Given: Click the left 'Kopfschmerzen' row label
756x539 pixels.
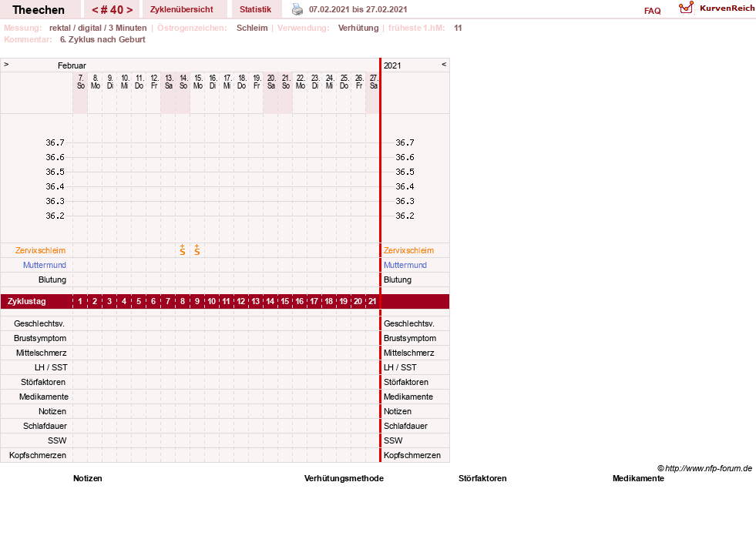Looking at the screenshot, I should [38, 455].
